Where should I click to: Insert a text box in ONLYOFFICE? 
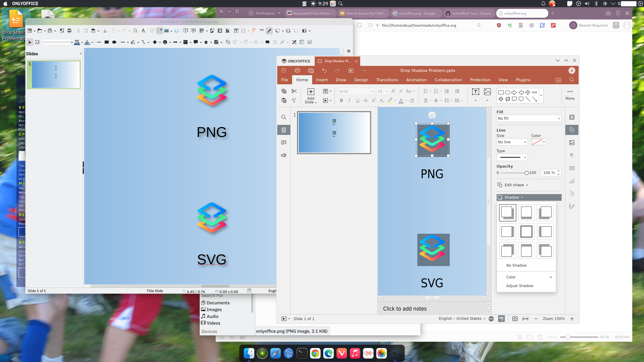[x=475, y=92]
